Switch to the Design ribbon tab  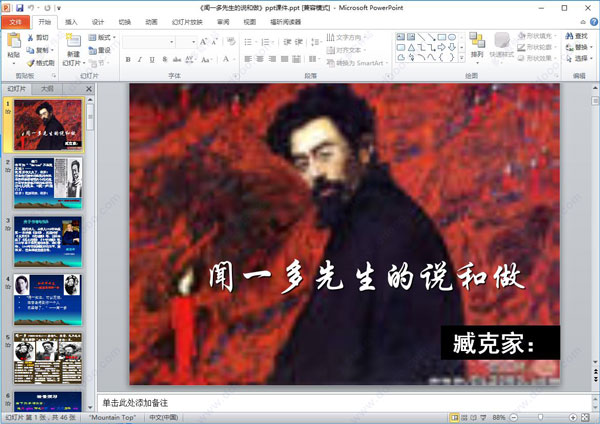point(98,22)
